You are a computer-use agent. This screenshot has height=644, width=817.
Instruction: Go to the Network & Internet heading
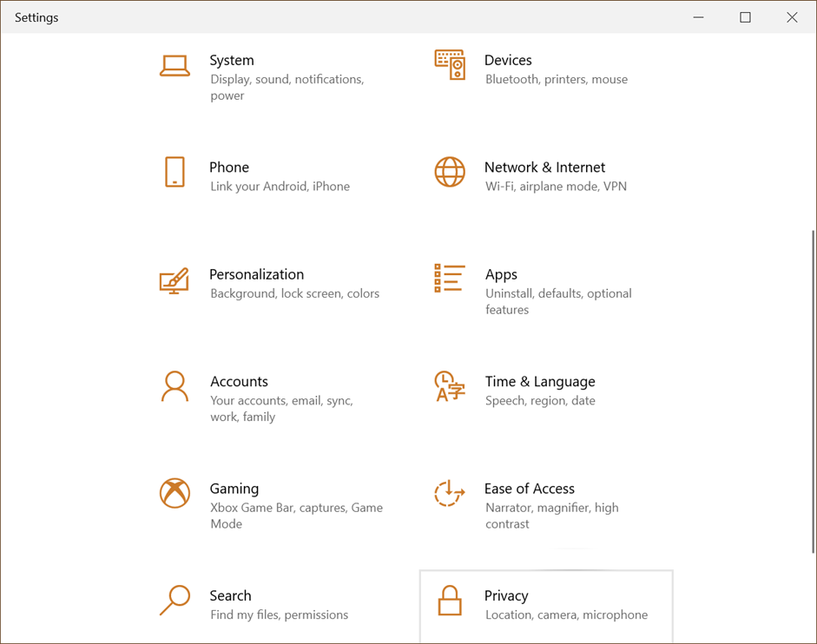coord(545,168)
